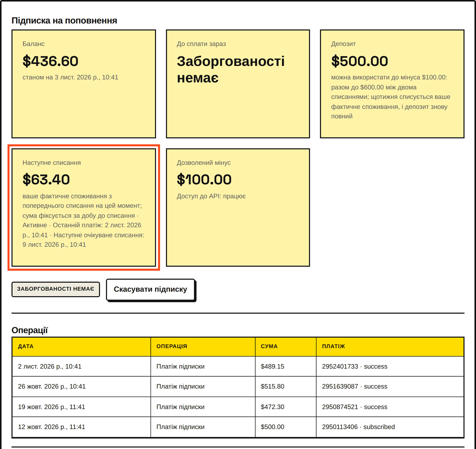Select the allowed minus amount $100.00
Image resolution: width=476 pixels, height=449 pixels.
coord(204,180)
